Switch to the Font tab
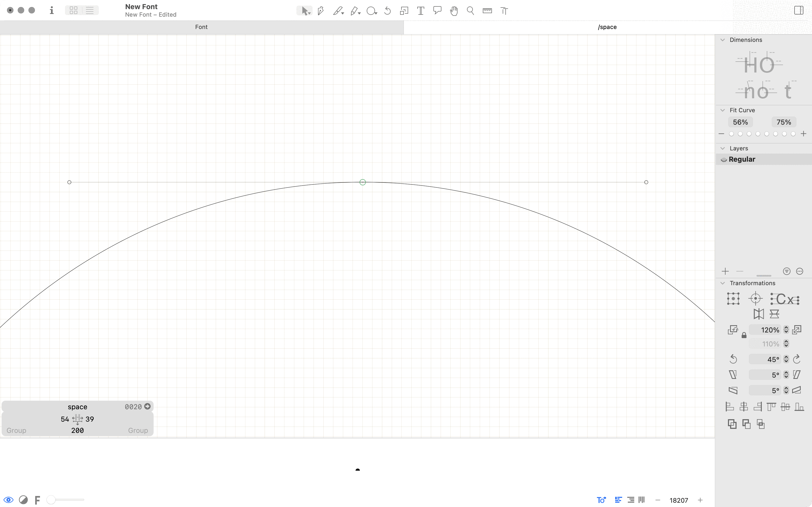This screenshot has height=507, width=812. coord(201,27)
